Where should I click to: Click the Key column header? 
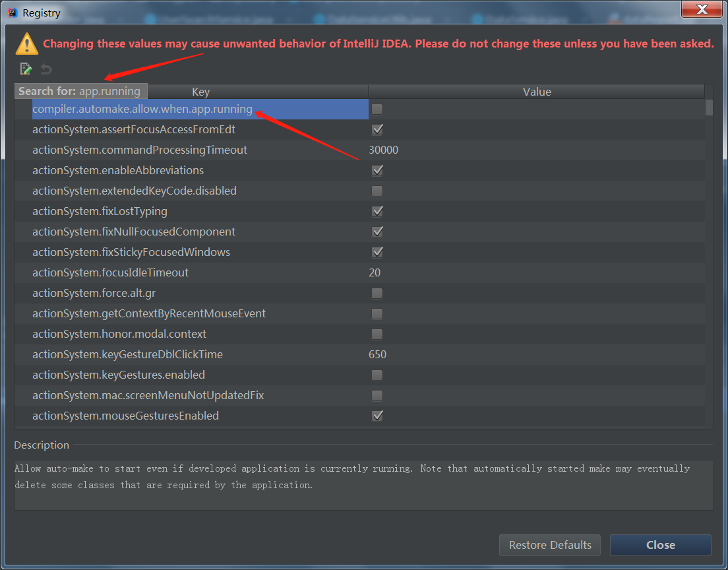tap(200, 92)
